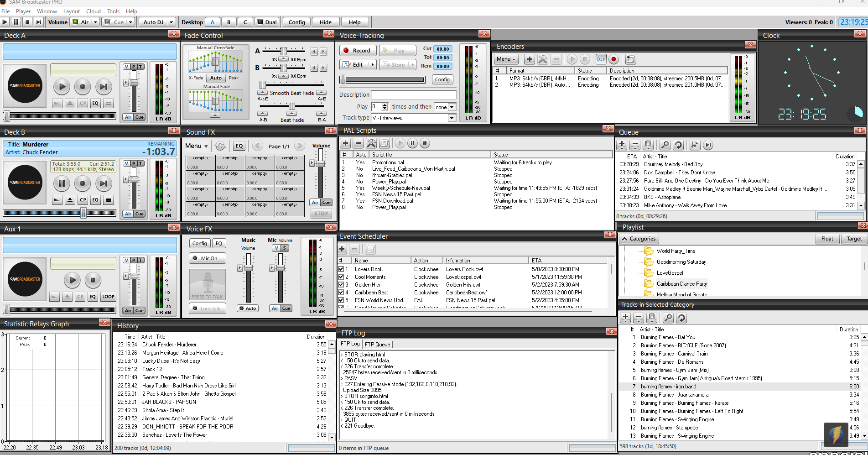Image resolution: width=868 pixels, height=455 pixels.
Task: Click PAL Scripts pause icon
Action: [x=412, y=143]
